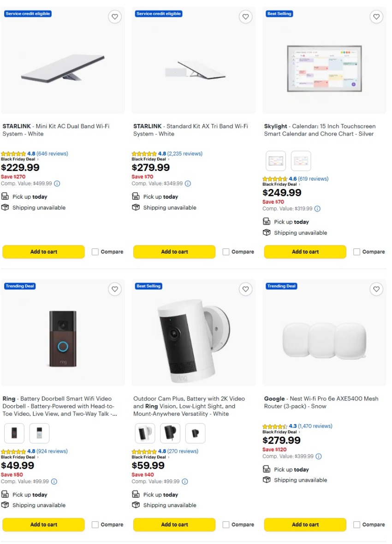Open the info icon beside Starlink Mini comp value
Viewport: 392px width, 544px height.
pyautogui.click(x=56, y=183)
